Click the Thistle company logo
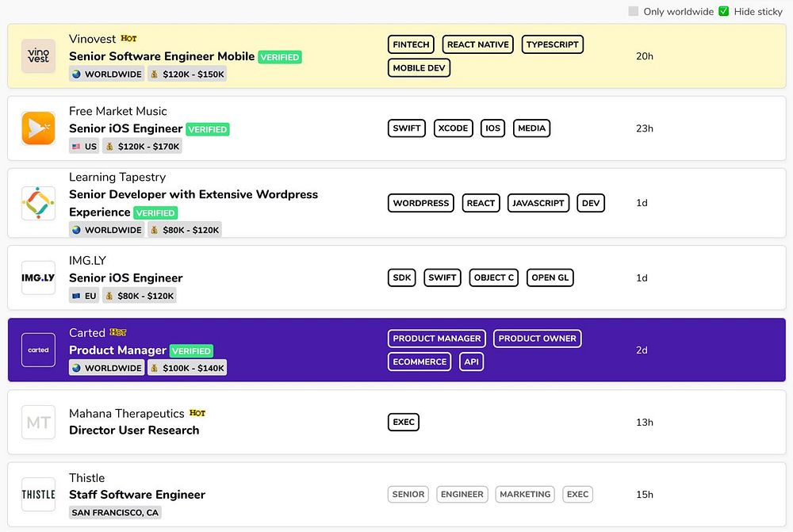 click(x=38, y=494)
